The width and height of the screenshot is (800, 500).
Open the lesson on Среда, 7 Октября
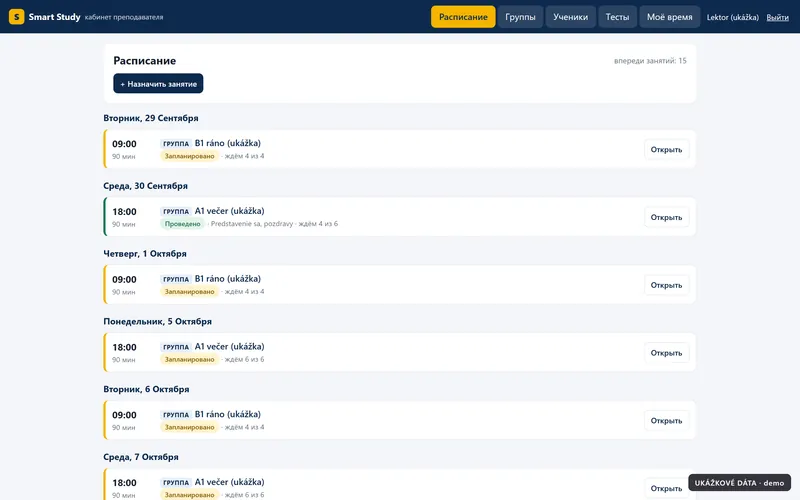pos(666,488)
